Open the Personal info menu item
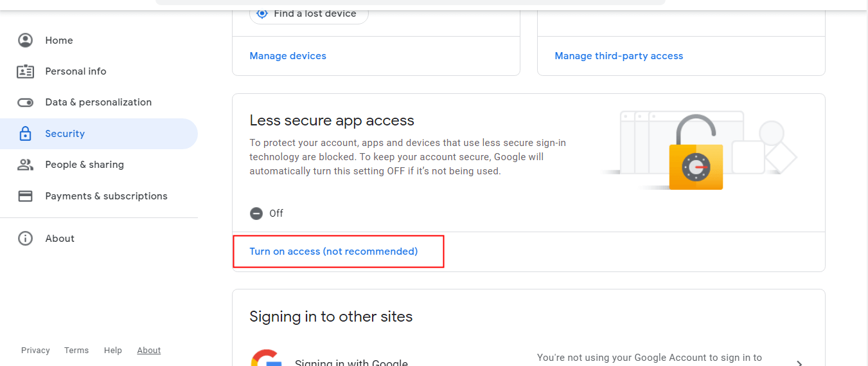Screen dimensions: 868x366 (x=76, y=71)
